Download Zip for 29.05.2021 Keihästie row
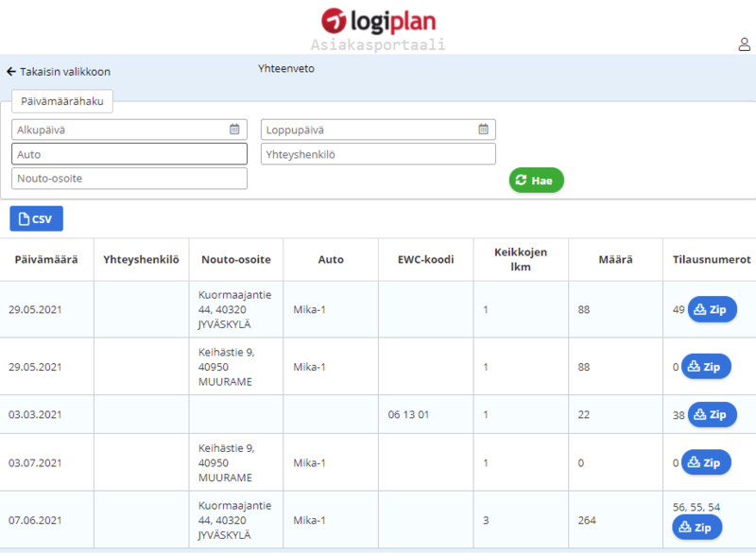This screenshot has height=556, width=756. 706,366
